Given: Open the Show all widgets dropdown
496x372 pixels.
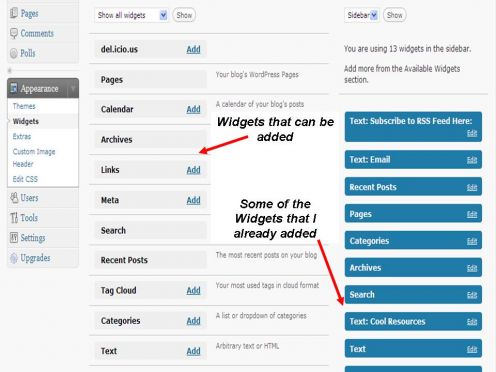Looking at the screenshot, I should point(131,15).
